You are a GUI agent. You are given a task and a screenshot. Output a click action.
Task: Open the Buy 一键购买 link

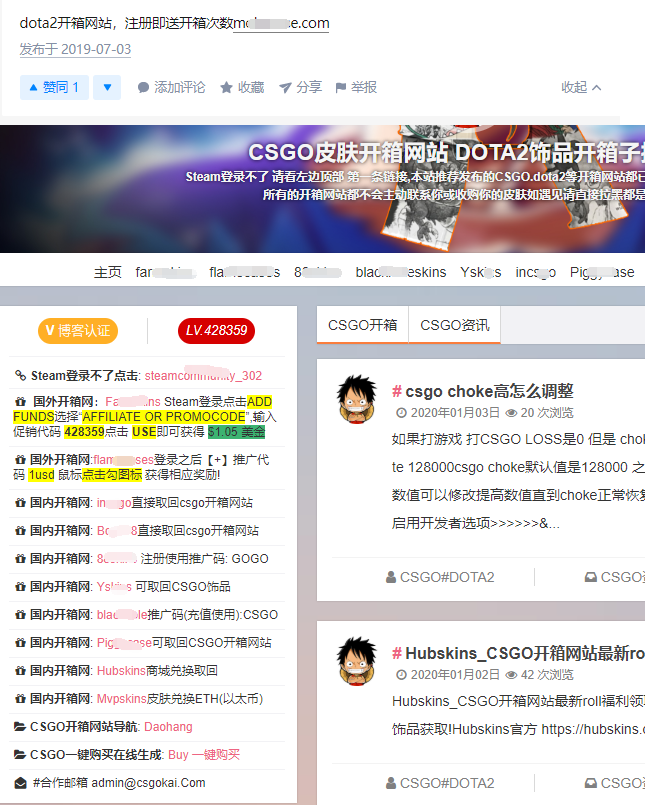(x=204, y=755)
